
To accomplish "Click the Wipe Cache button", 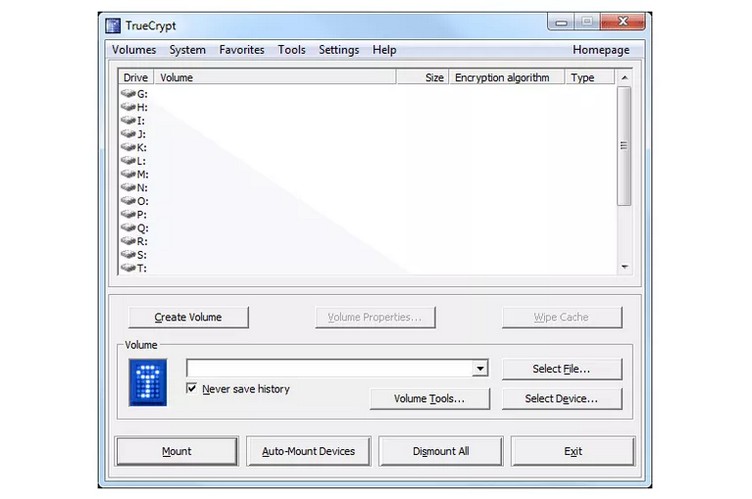I will click(562, 317).
